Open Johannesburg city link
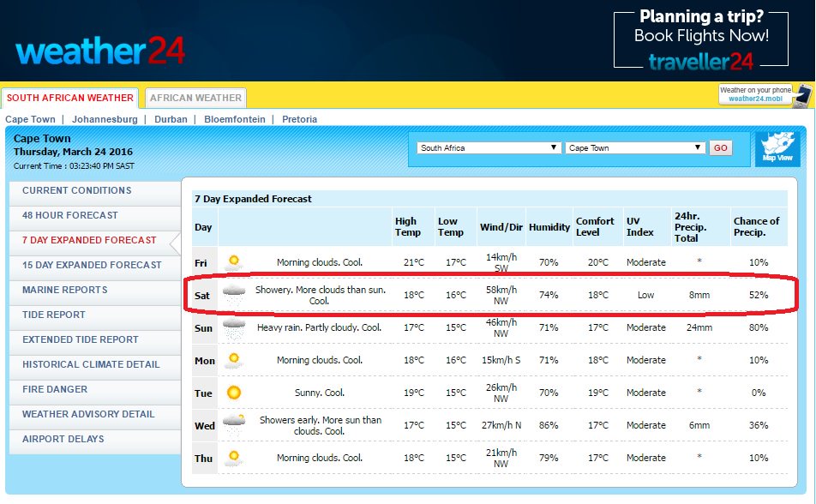The height and width of the screenshot is (504, 816). click(x=105, y=119)
